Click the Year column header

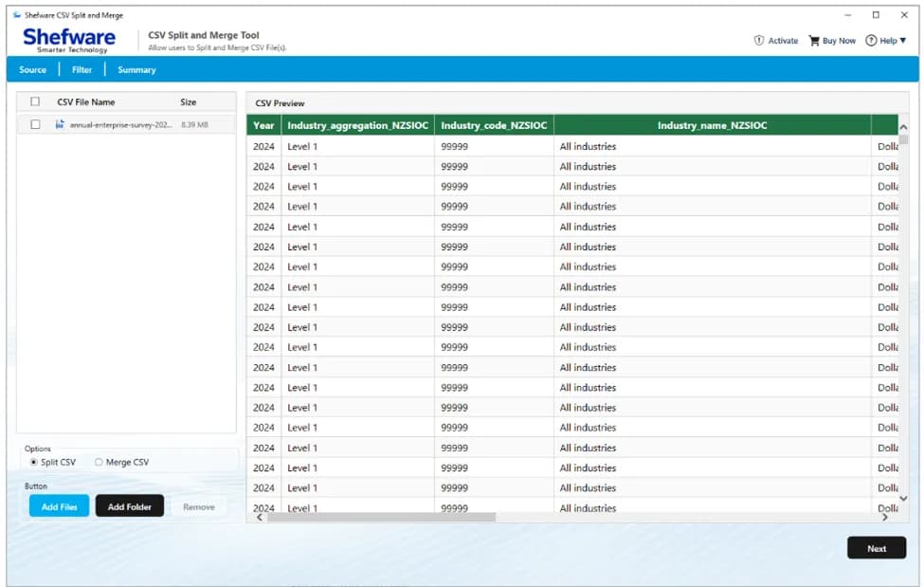coord(264,125)
